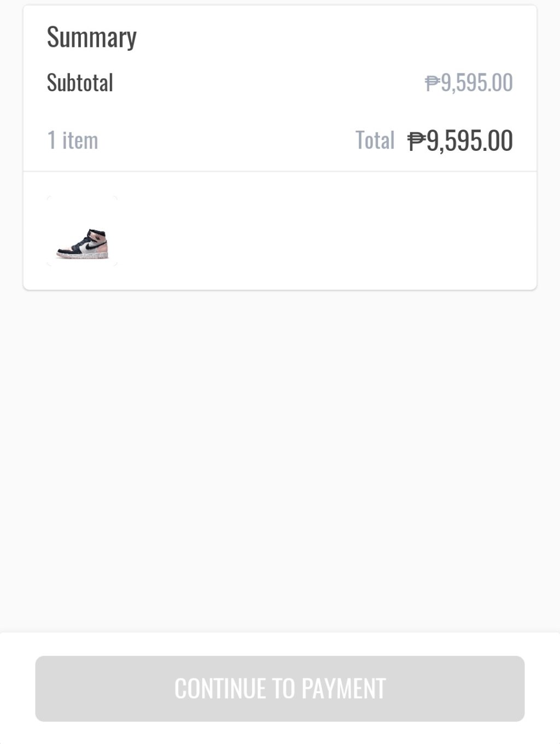
Task: Click the Summary heading
Action: [91, 37]
